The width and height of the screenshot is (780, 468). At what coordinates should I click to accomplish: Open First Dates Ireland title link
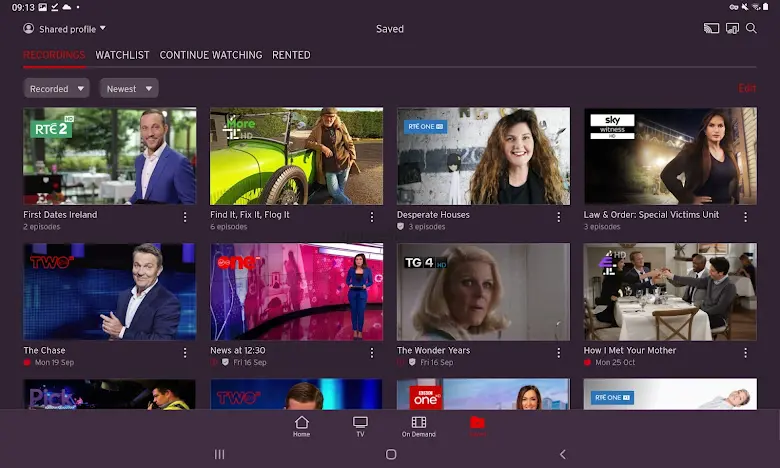(x=60, y=214)
